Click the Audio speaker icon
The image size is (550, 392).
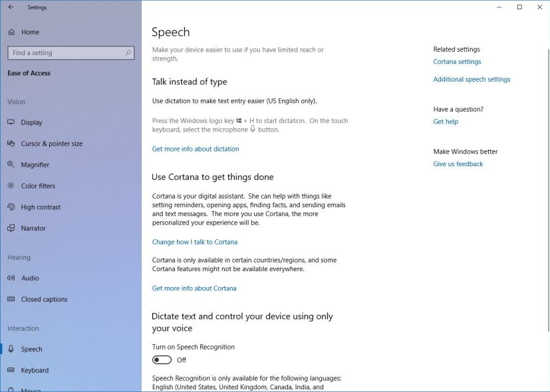[x=11, y=278]
